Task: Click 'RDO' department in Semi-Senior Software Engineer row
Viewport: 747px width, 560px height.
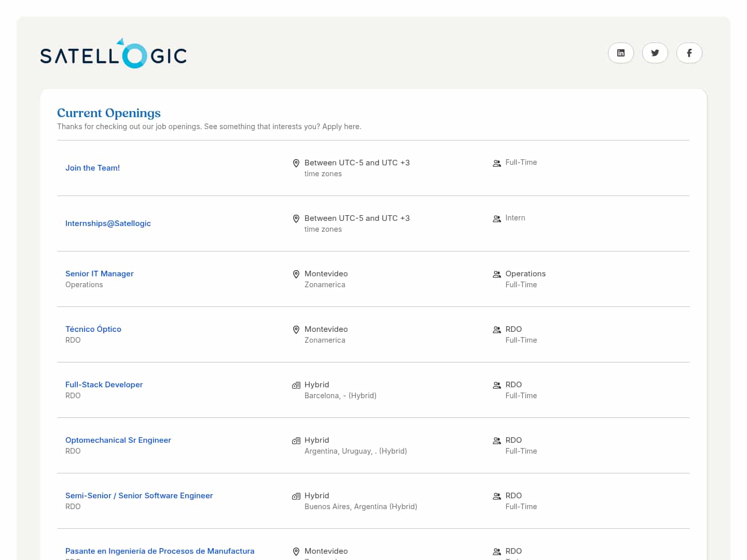Action: 514,496
